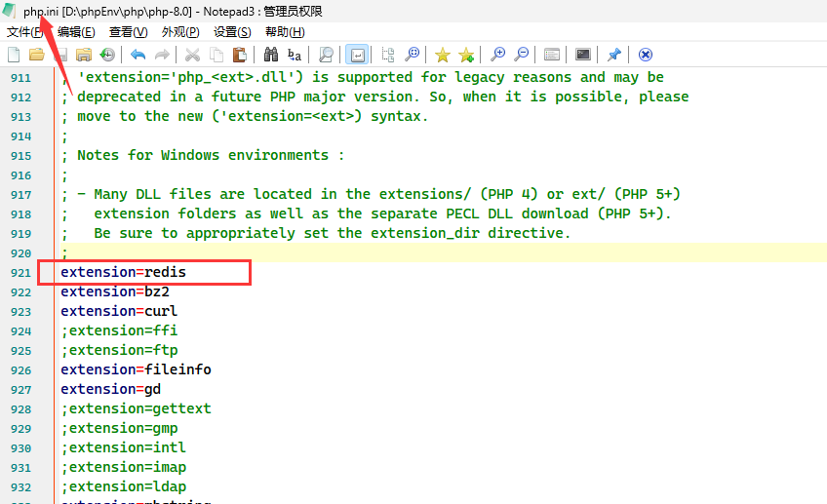Viewport: 827px width, 504px height.
Task: Click the Save As floppy icon
Action: tap(84, 55)
